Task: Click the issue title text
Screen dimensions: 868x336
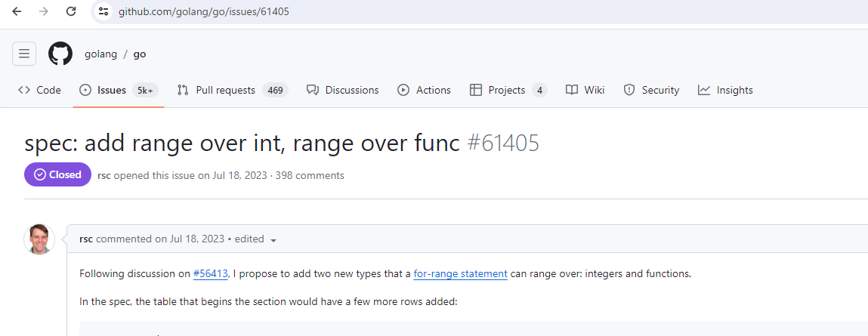Action: (x=242, y=143)
